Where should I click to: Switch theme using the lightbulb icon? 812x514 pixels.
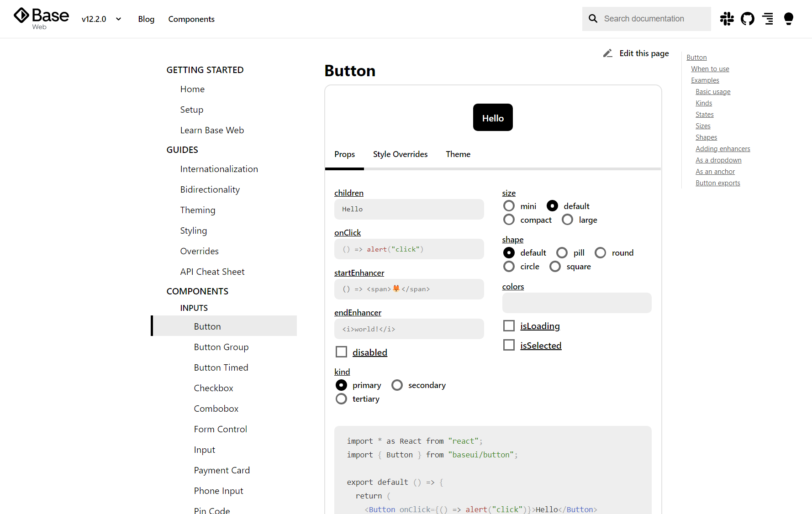[788, 19]
